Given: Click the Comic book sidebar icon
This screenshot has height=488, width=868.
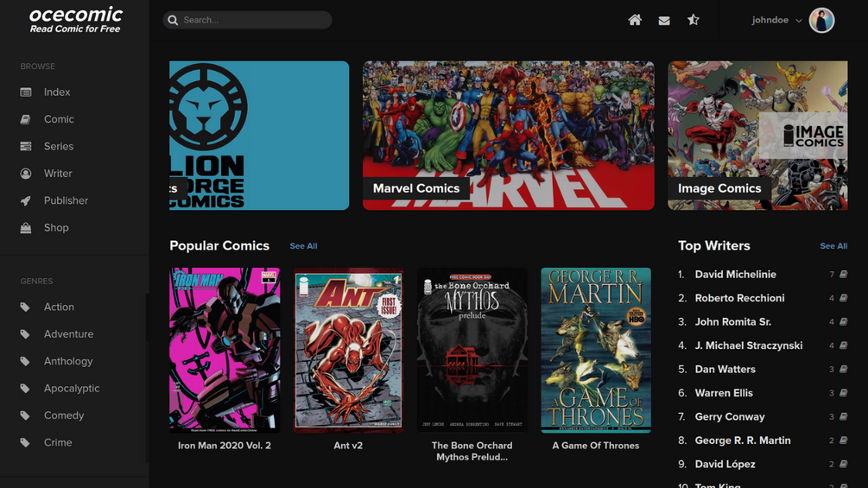Looking at the screenshot, I should 25,119.
